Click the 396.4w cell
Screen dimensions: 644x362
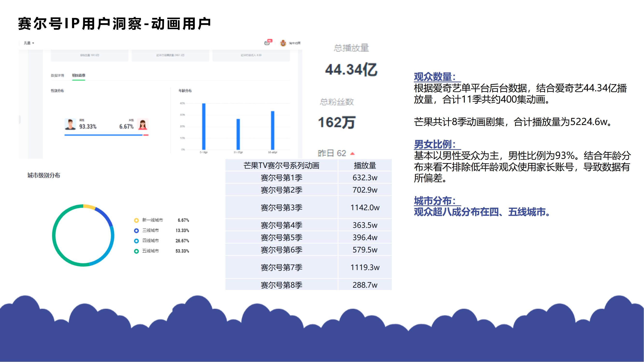click(x=365, y=237)
